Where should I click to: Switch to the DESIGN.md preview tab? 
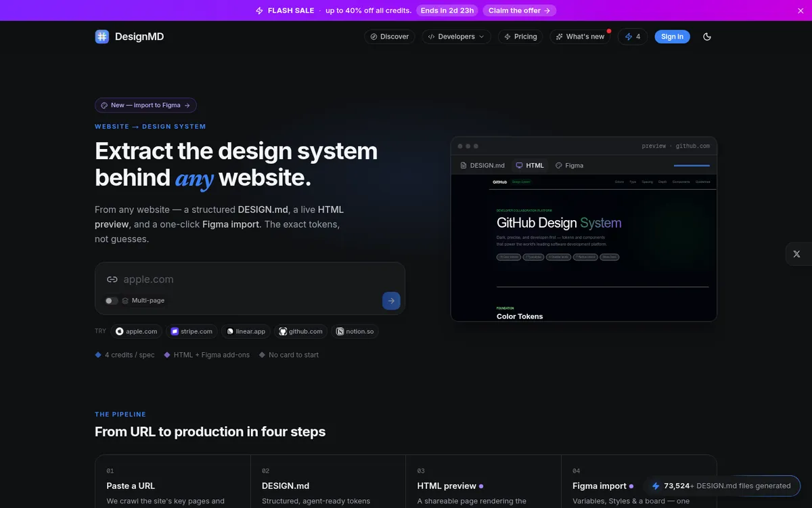coord(482,165)
